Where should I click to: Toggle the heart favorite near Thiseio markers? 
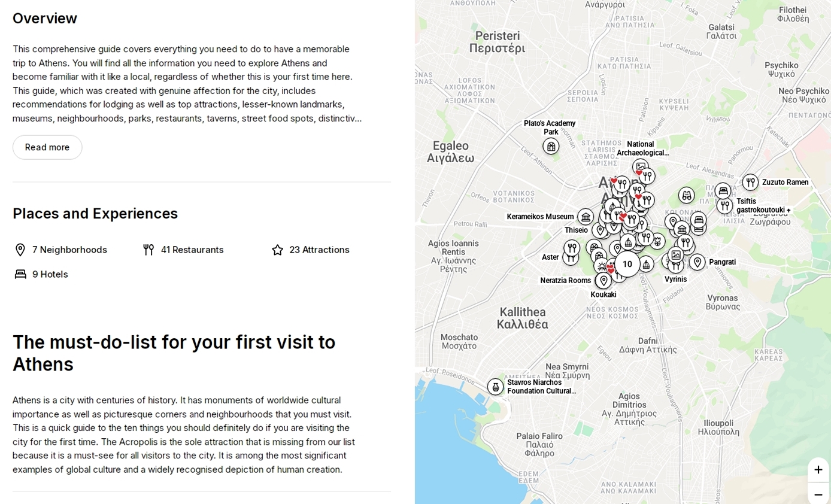click(623, 216)
